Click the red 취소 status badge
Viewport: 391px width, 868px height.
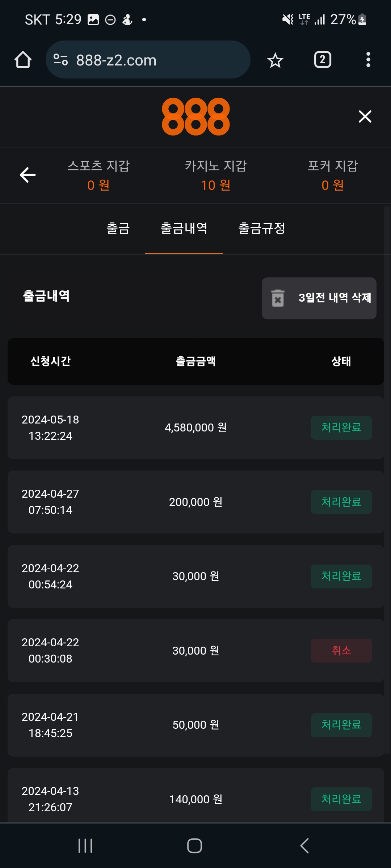click(x=341, y=651)
